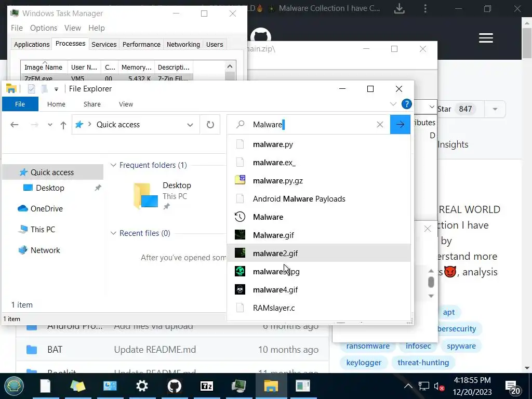Open the View ribbon tab in Explorer

coord(126,104)
